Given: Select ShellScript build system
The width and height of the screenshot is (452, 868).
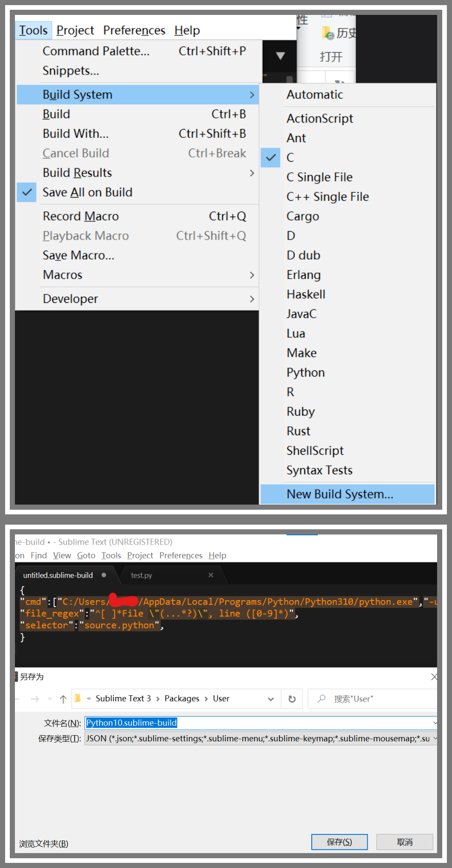Looking at the screenshot, I should click(x=348, y=451).
